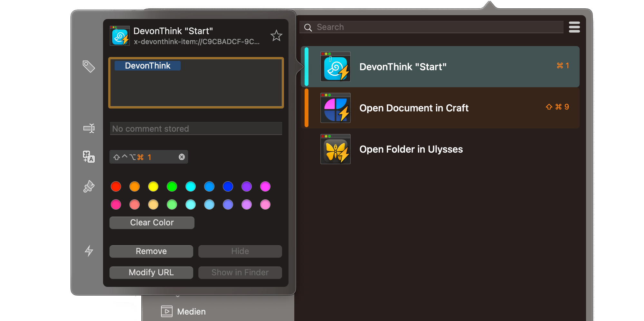Viewport: 644px width, 321px height.
Task: Pick the yellow color swatch
Action: [153, 186]
